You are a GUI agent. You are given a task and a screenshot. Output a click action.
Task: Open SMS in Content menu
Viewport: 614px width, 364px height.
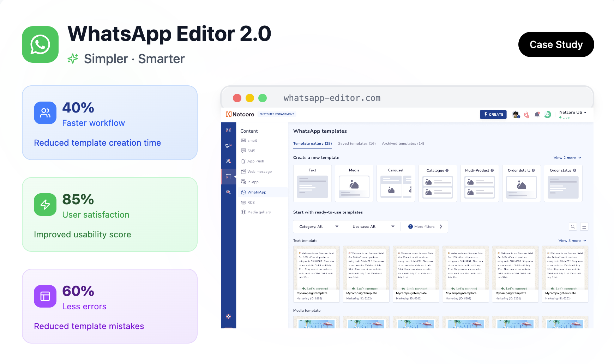pyautogui.click(x=248, y=151)
